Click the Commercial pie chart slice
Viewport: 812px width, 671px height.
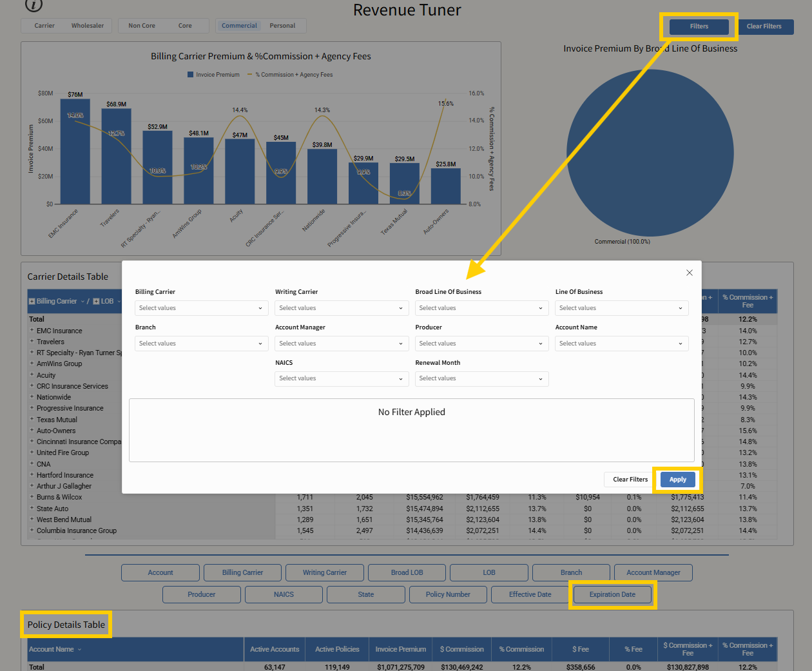tap(650, 153)
